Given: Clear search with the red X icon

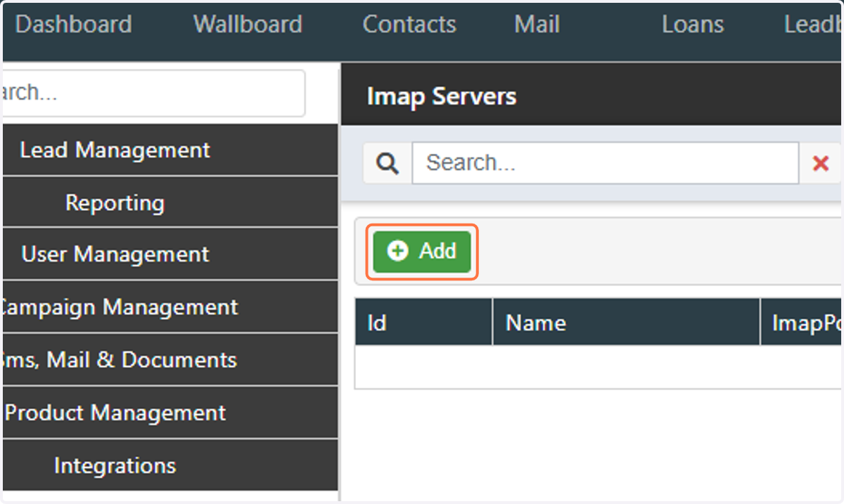Looking at the screenshot, I should (820, 163).
